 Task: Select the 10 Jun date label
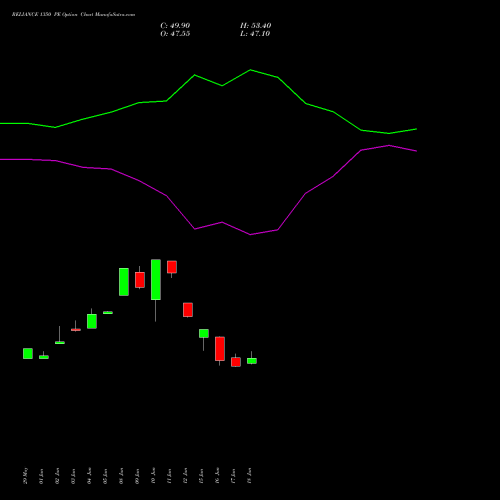click(154, 476)
